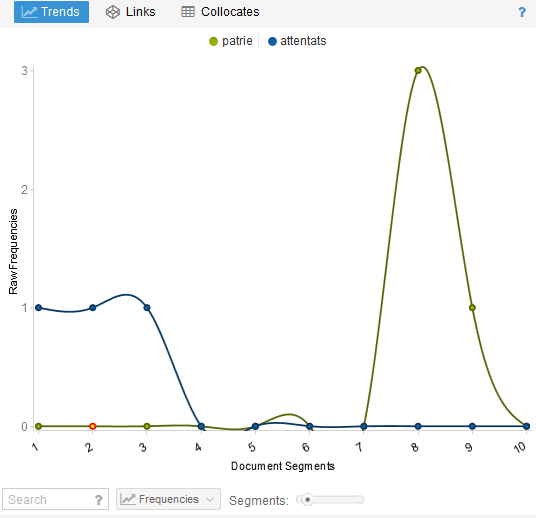The width and height of the screenshot is (536, 518).
Task: Click the Search box help icon
Action: click(98, 500)
